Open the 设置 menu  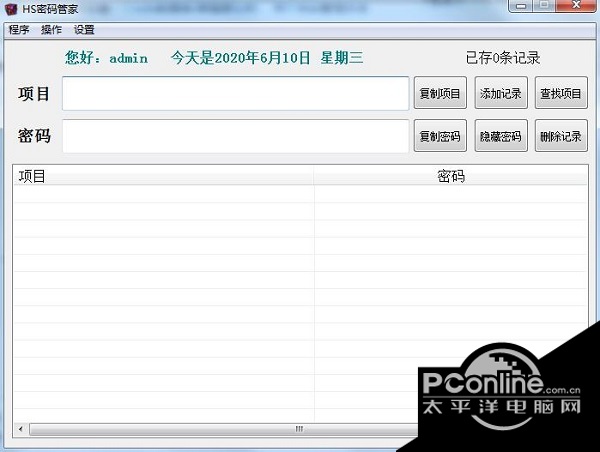point(84,29)
